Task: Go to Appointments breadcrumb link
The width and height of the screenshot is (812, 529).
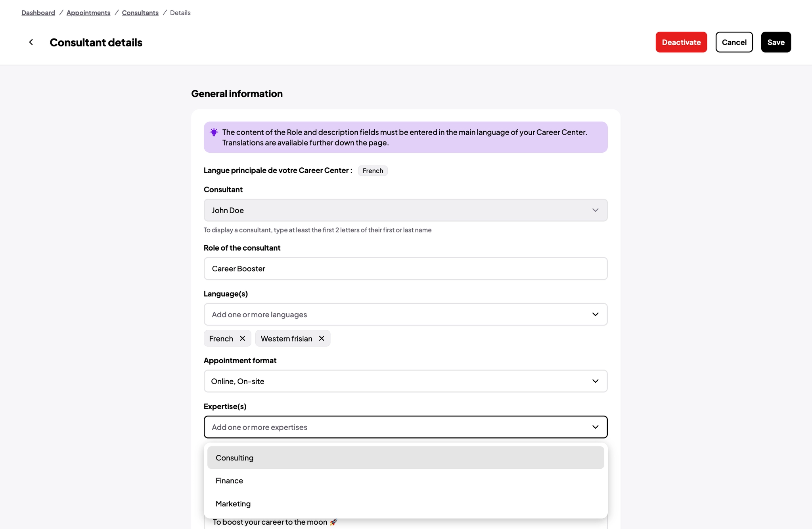Action: coord(88,13)
